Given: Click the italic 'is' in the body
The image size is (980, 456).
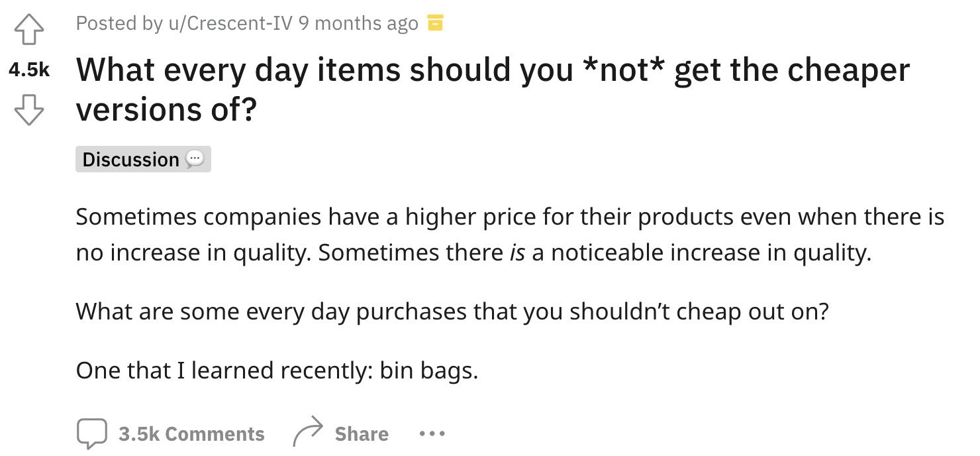Looking at the screenshot, I should pyautogui.click(x=517, y=253).
